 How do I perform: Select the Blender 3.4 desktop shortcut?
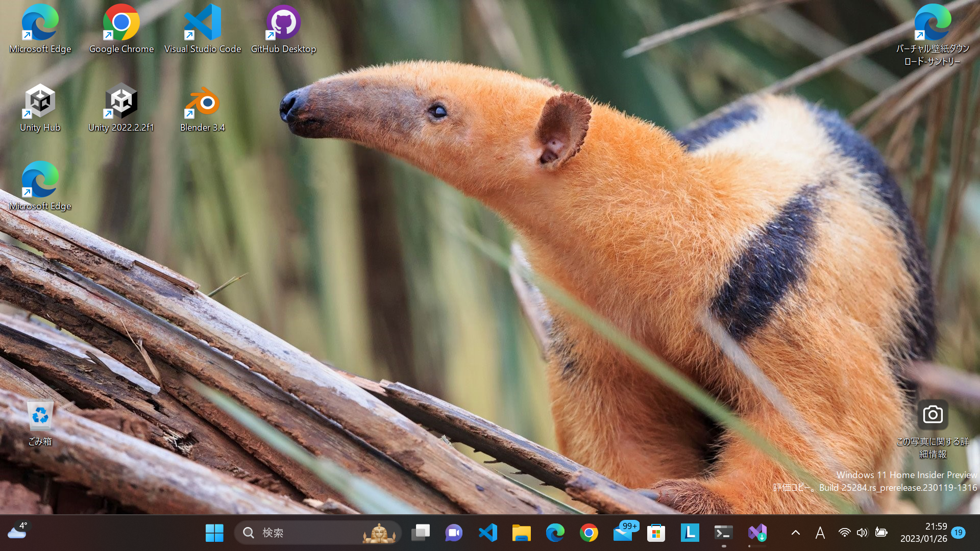tap(203, 108)
